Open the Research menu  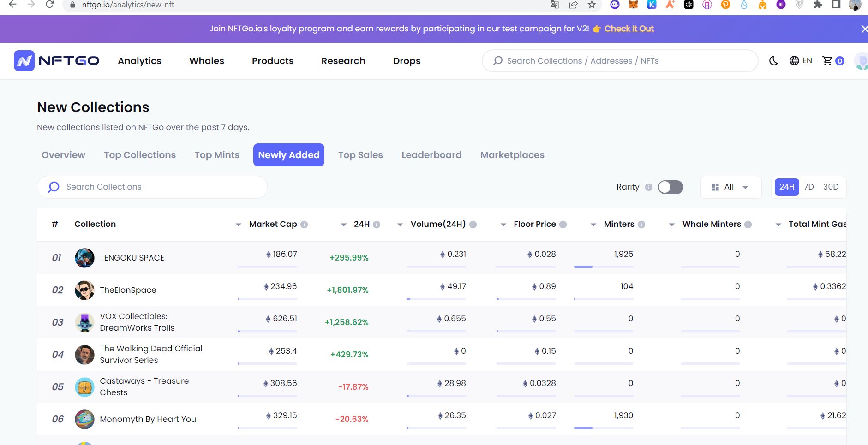[343, 61]
